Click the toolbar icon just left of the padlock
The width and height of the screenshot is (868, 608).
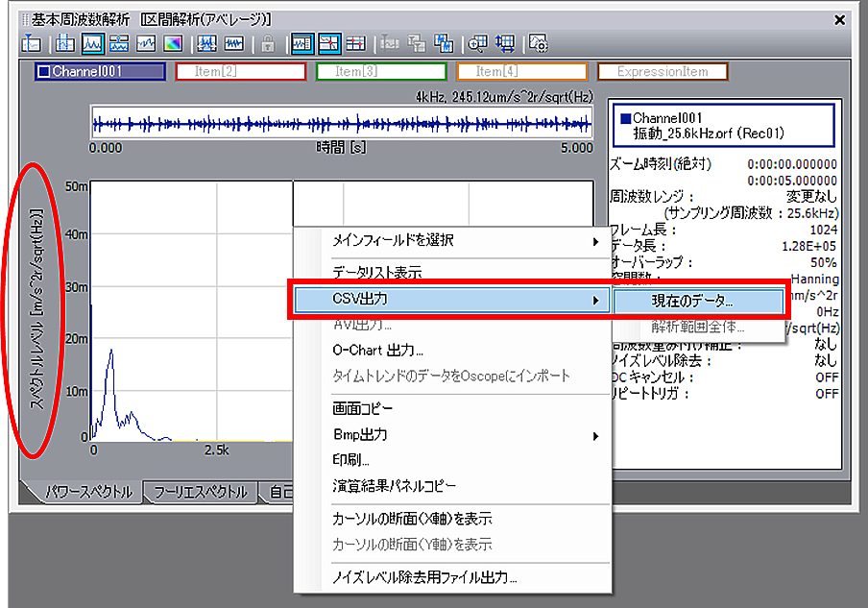[x=233, y=43]
